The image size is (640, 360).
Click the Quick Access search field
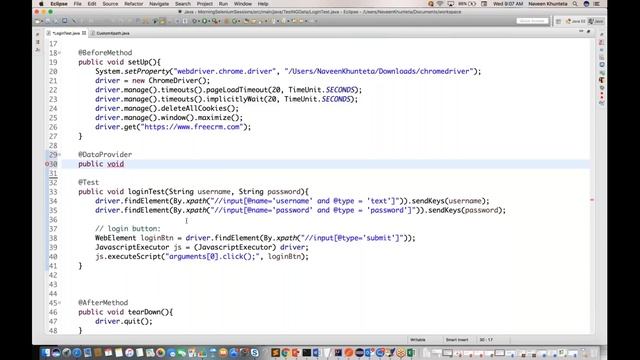532,21
